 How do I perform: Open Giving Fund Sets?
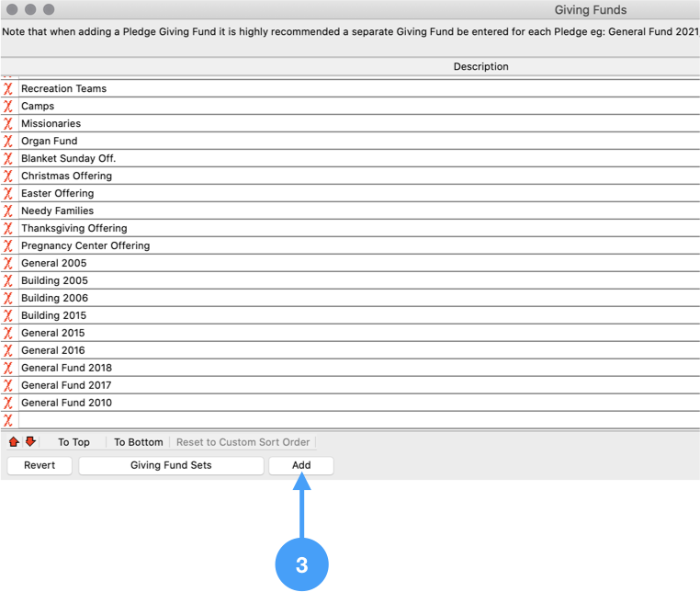click(171, 465)
